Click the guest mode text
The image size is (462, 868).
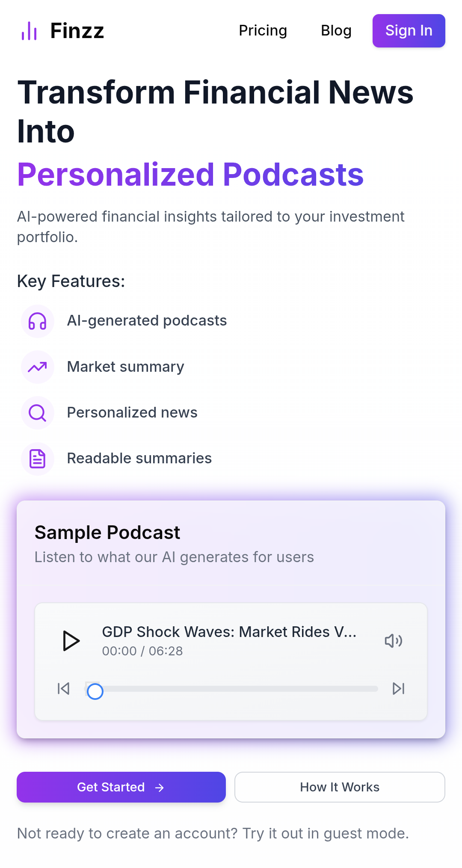click(213, 833)
